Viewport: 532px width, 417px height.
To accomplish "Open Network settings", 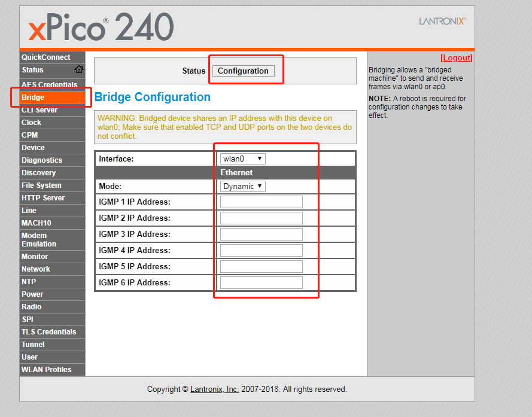I will click(52, 269).
